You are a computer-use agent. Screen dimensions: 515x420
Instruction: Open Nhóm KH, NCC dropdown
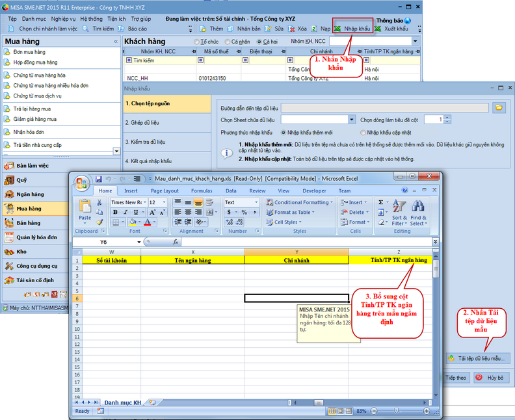point(415,42)
